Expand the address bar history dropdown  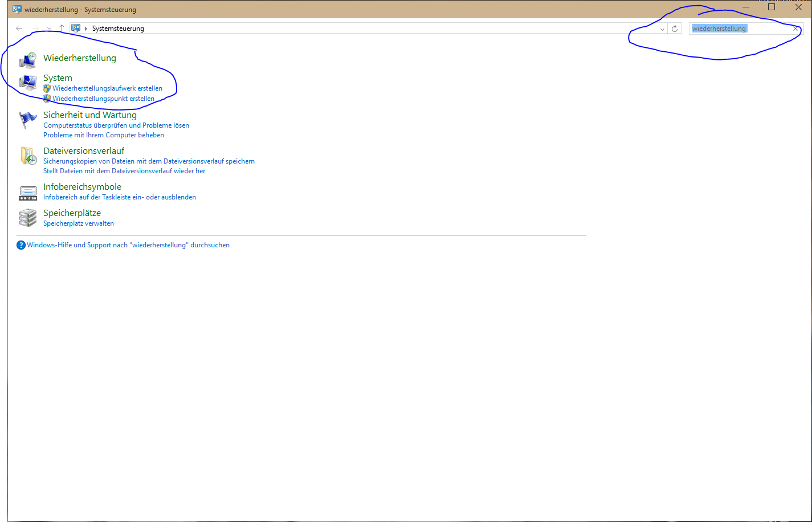point(662,28)
